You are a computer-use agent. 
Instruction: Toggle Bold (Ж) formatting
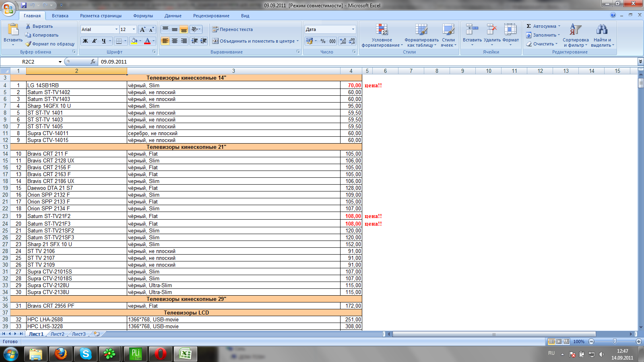[x=85, y=41]
